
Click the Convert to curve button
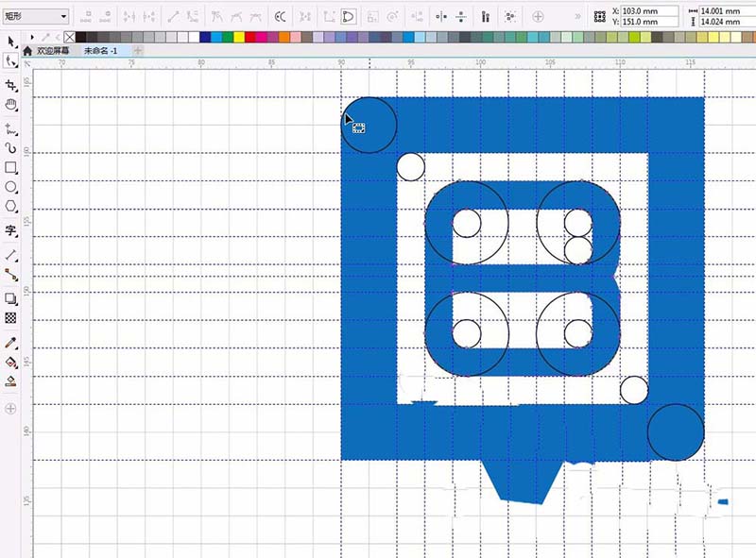pos(193,17)
